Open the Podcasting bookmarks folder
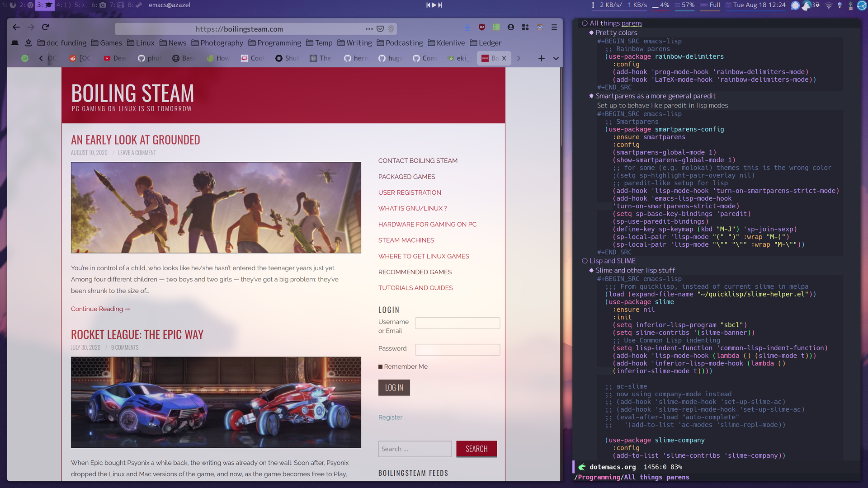 tap(400, 43)
